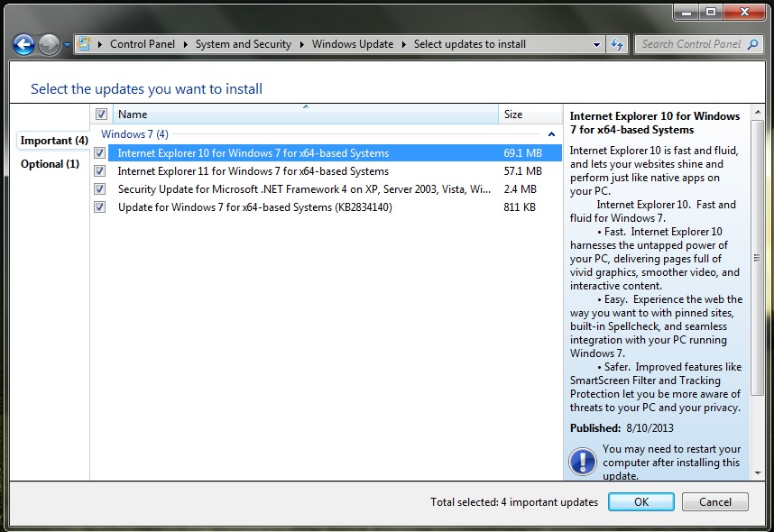This screenshot has height=532, width=774.
Task: Select Security Update for Microsoft .NET Framework row
Action: pos(335,189)
